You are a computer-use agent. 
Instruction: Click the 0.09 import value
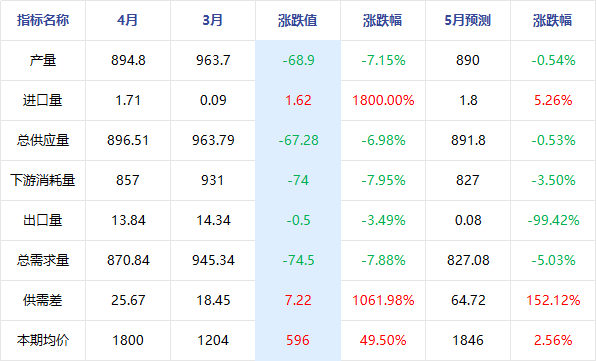point(213,100)
